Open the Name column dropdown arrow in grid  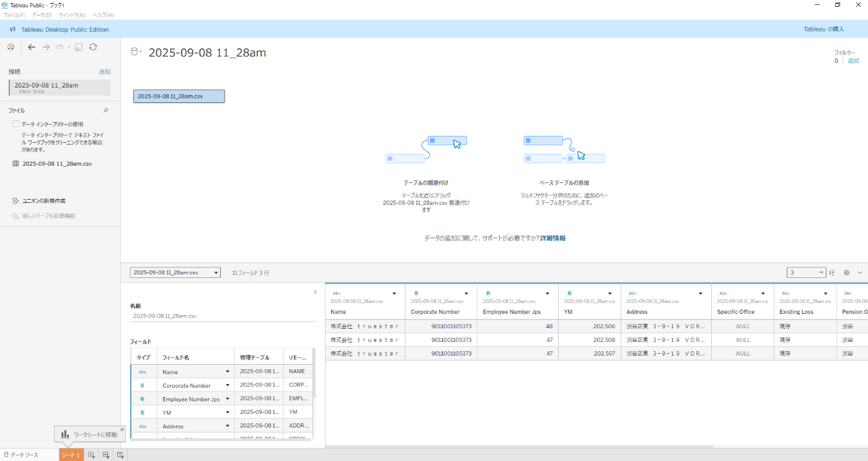[394, 293]
